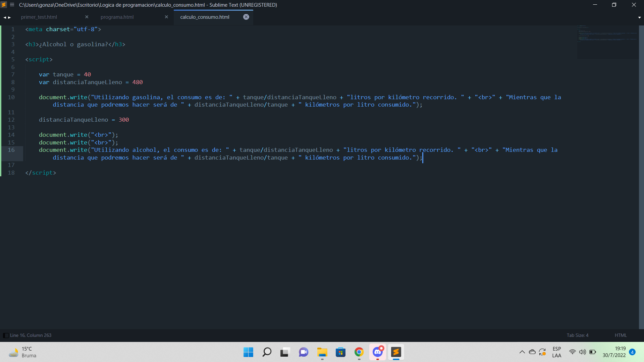Click the opening <script> tag
The image size is (644, 362).
[x=39, y=59]
